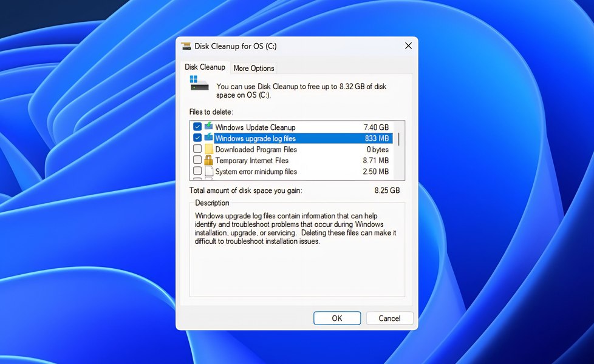Click the Windows Update Cleanup icon
The height and width of the screenshot is (364, 594).
(208, 126)
